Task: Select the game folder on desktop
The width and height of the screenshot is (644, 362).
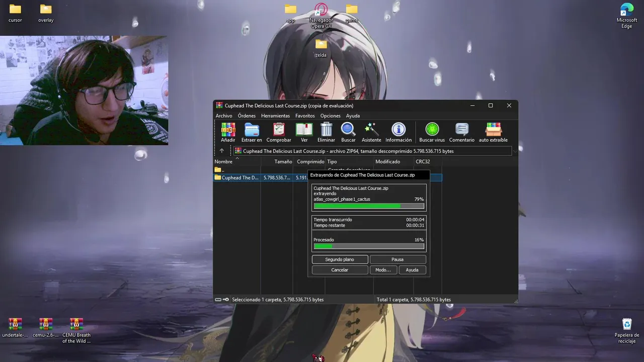Action: (x=352, y=14)
